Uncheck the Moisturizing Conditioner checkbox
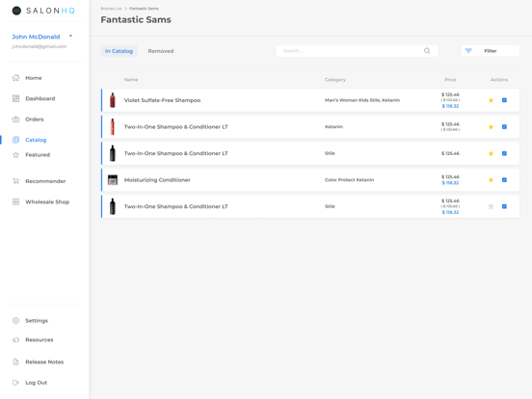532x399 pixels. (x=504, y=180)
